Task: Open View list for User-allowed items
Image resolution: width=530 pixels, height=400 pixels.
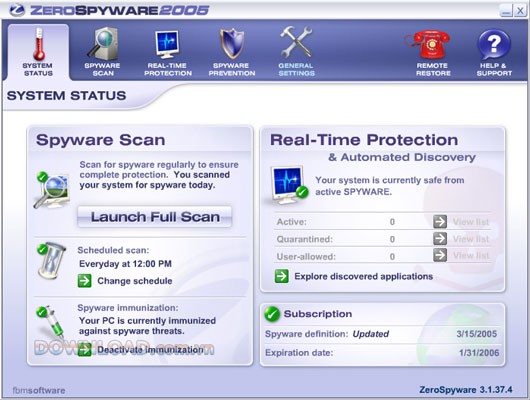Action: pyautogui.click(x=471, y=255)
